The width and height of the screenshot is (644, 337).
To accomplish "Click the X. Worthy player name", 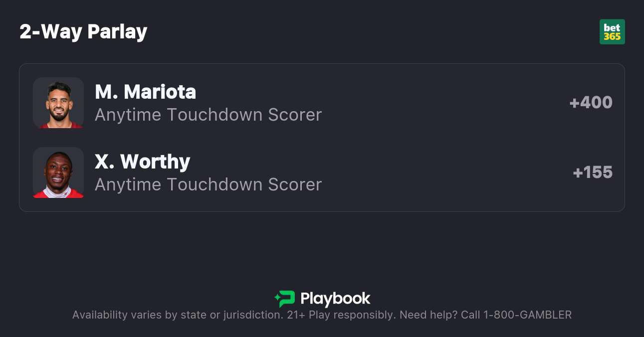I will (142, 162).
